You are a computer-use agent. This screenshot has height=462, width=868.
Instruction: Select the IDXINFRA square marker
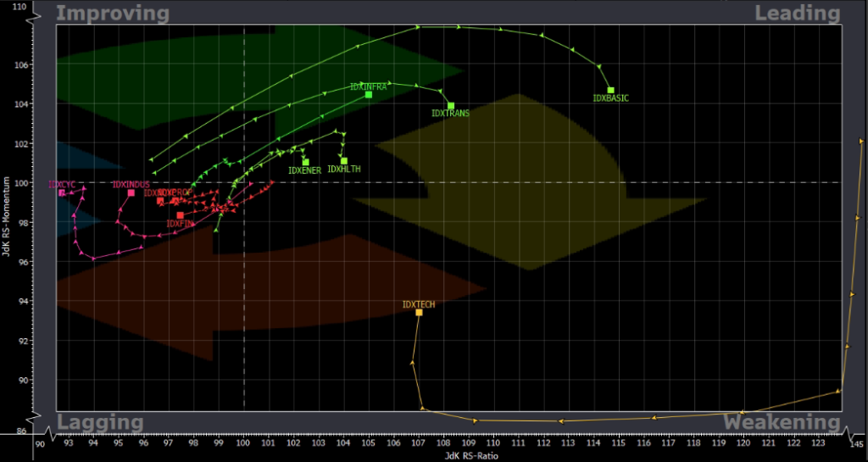click(x=369, y=95)
